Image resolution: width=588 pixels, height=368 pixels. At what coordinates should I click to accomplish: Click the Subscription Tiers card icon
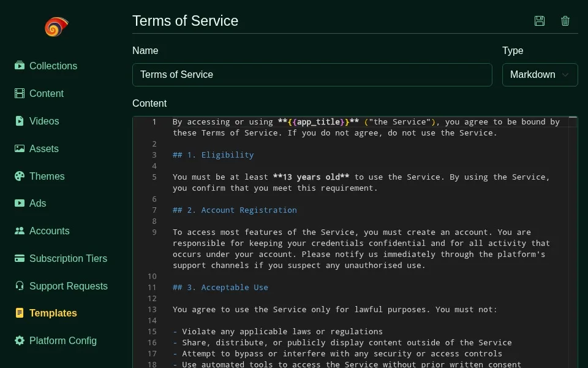coord(20,258)
